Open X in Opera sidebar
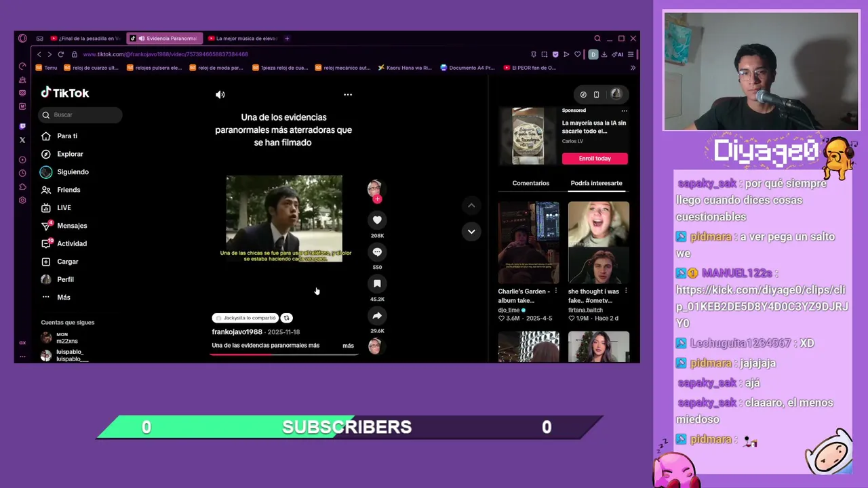Viewport: 868px width, 488px height. click(22, 140)
